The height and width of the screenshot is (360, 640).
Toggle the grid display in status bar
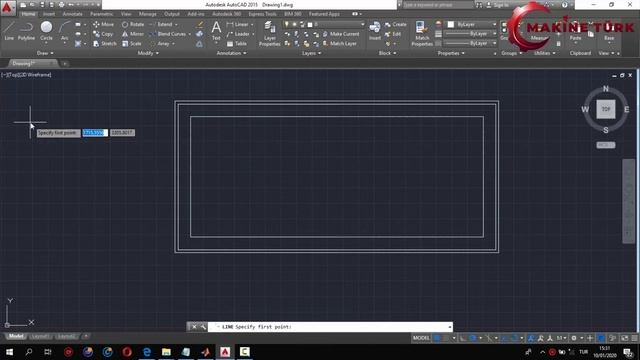point(437,338)
